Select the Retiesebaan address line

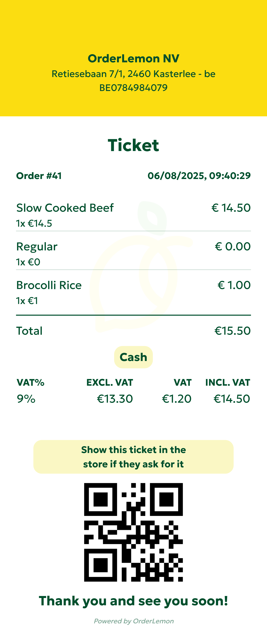133,74
